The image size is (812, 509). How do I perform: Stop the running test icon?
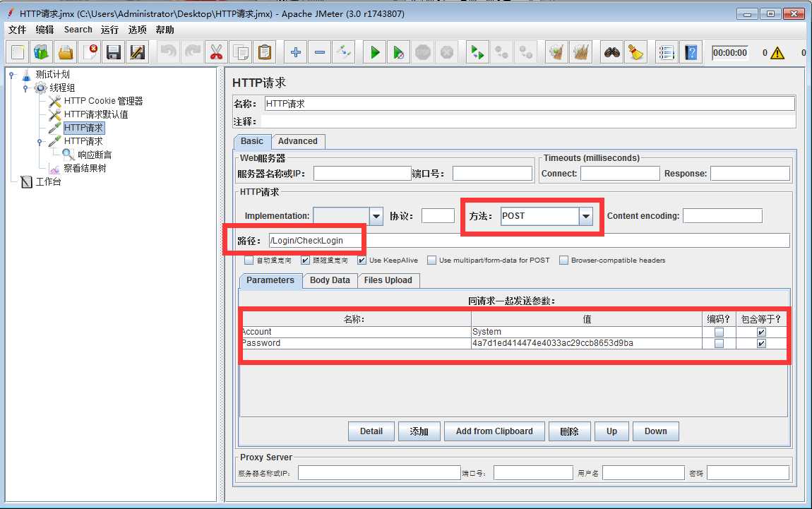point(423,52)
